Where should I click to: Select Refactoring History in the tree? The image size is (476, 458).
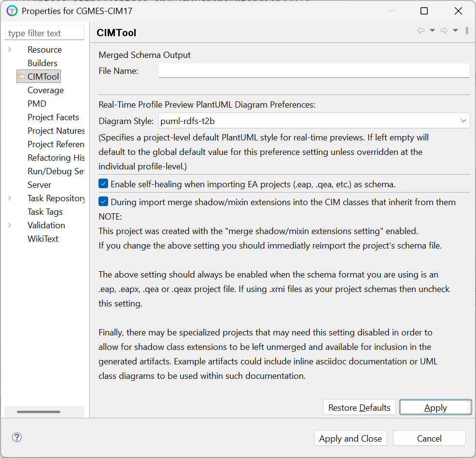(x=56, y=158)
